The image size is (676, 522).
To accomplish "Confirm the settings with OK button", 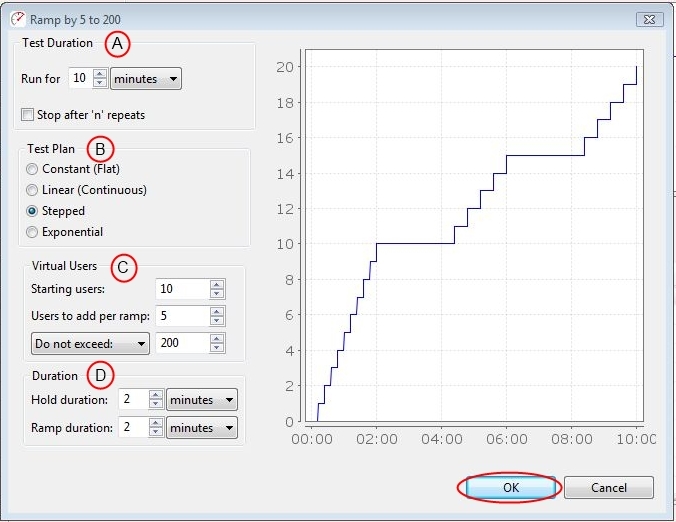I will [x=510, y=488].
